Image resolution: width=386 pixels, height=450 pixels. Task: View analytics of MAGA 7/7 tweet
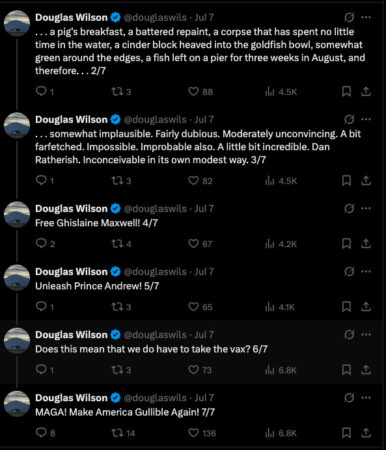[280, 433]
